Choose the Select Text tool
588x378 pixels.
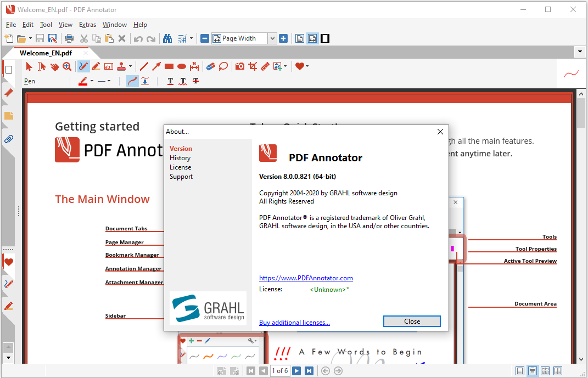(x=42, y=67)
